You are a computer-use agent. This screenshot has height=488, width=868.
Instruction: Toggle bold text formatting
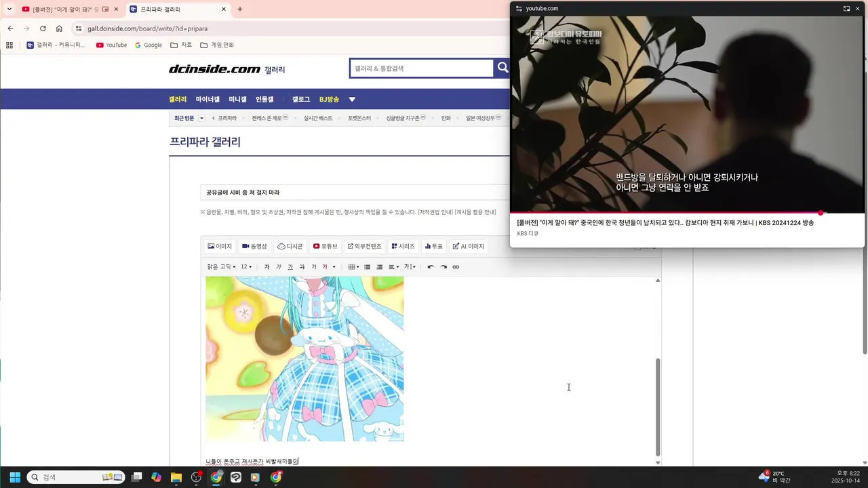(x=267, y=267)
